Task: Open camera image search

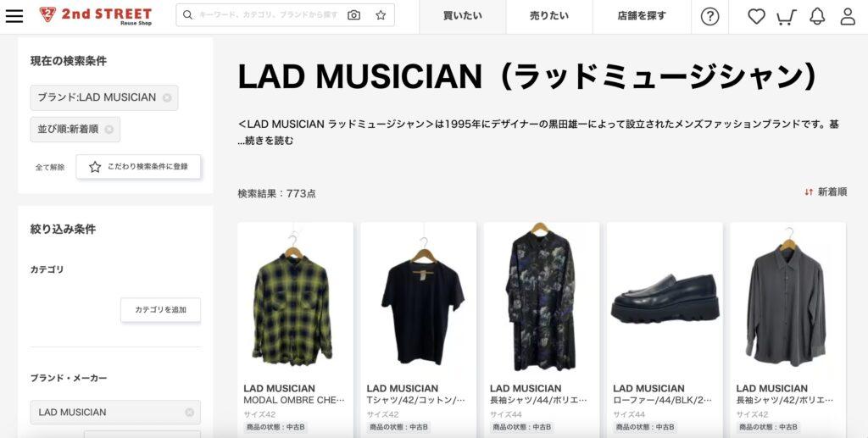Action: [353, 15]
